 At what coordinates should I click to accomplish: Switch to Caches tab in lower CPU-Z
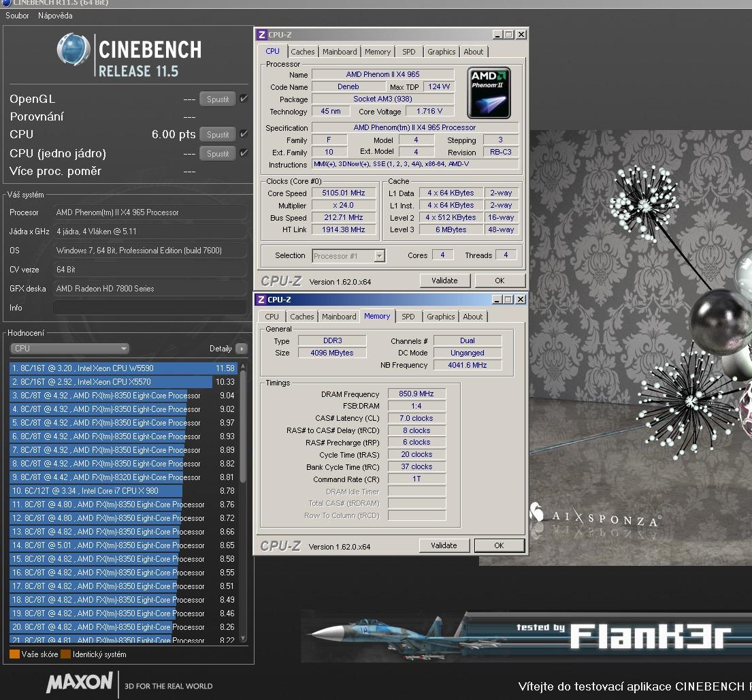tap(301, 317)
